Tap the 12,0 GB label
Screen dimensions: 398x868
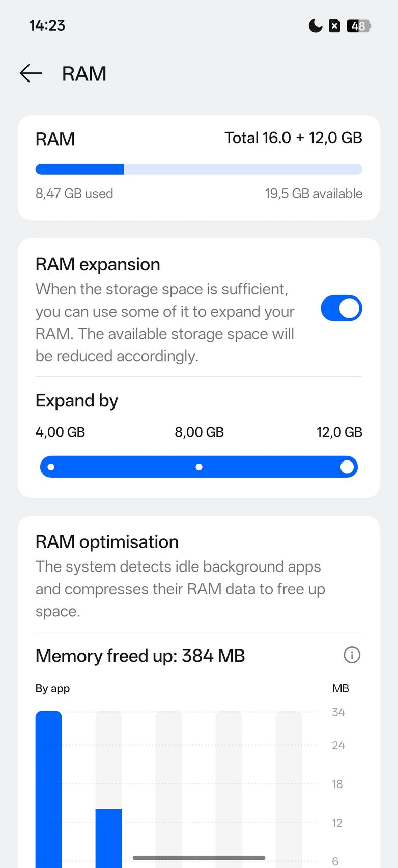[339, 432]
